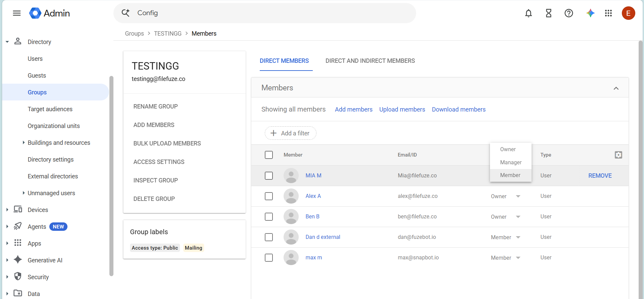
Task: Open the main hamburger menu
Action: (x=17, y=13)
